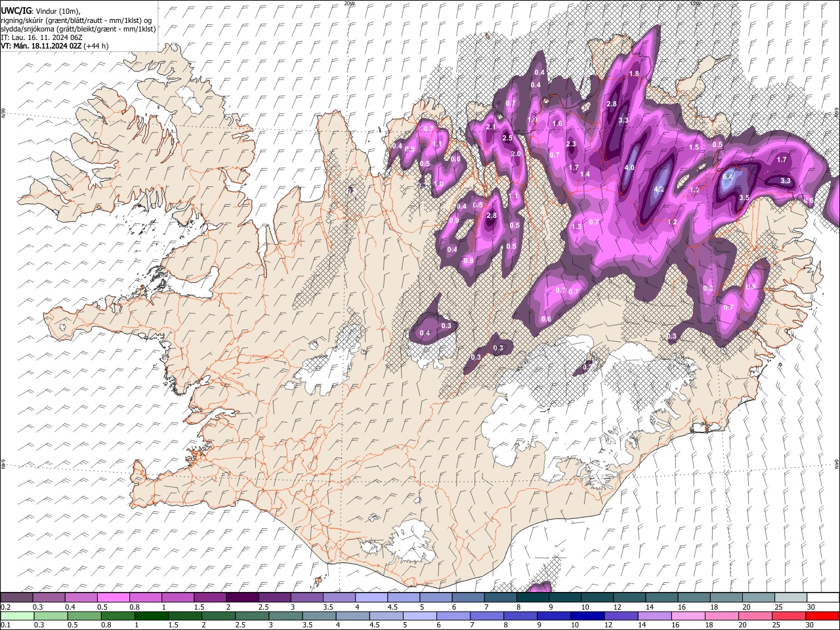Click the 'rigning/skúrir' legend description line
Image resolution: width=840 pixels, height=630 pixels.
(76, 20)
